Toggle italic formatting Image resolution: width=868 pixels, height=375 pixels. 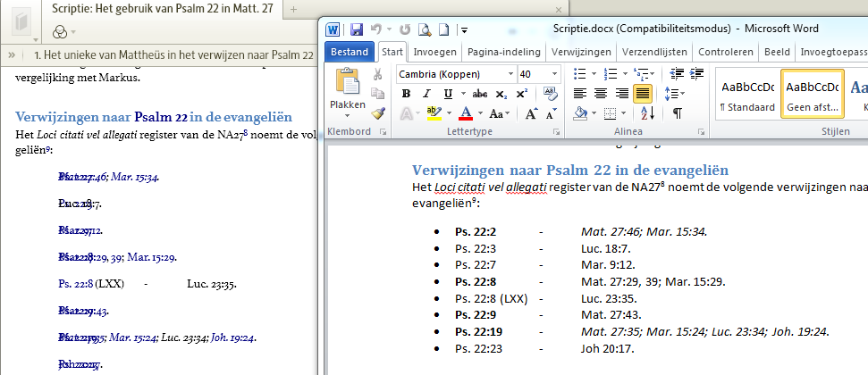426,94
